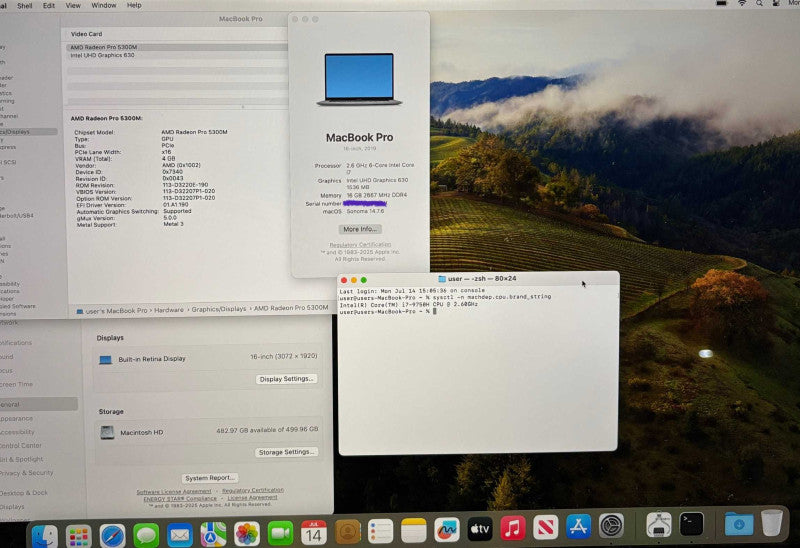Launch Freeform from the Dock
800x548 pixels.
(x=447, y=530)
